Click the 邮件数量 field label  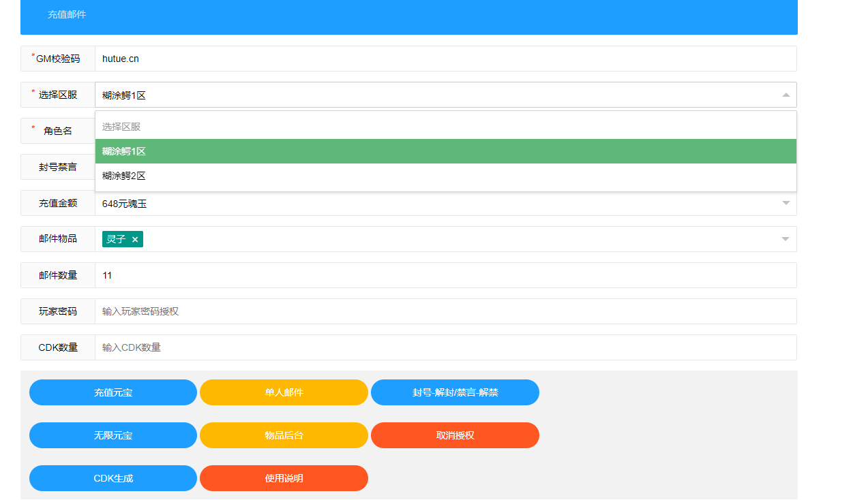point(58,275)
